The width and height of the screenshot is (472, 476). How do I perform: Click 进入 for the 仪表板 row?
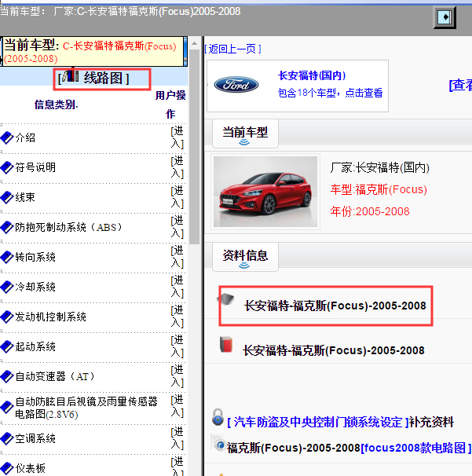(177, 467)
